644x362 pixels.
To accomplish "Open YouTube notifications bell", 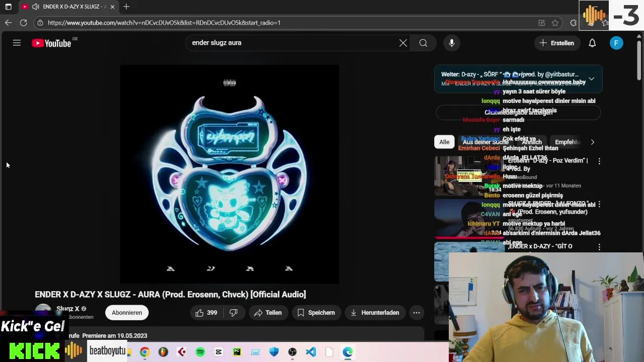I will 592,43.
